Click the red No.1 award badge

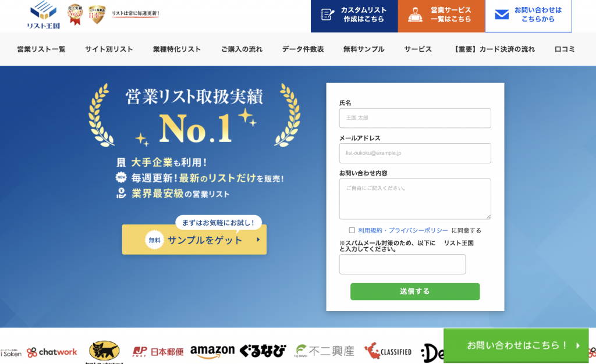coord(75,15)
